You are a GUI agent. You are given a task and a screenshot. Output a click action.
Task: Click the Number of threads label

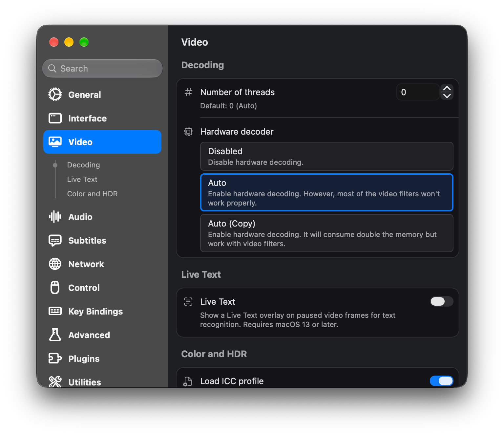point(238,92)
